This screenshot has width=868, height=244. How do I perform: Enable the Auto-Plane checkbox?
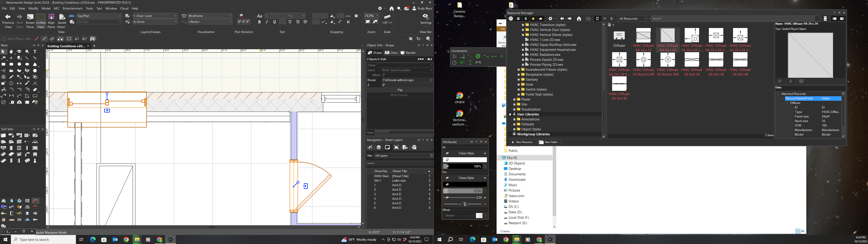click(x=4, y=39)
